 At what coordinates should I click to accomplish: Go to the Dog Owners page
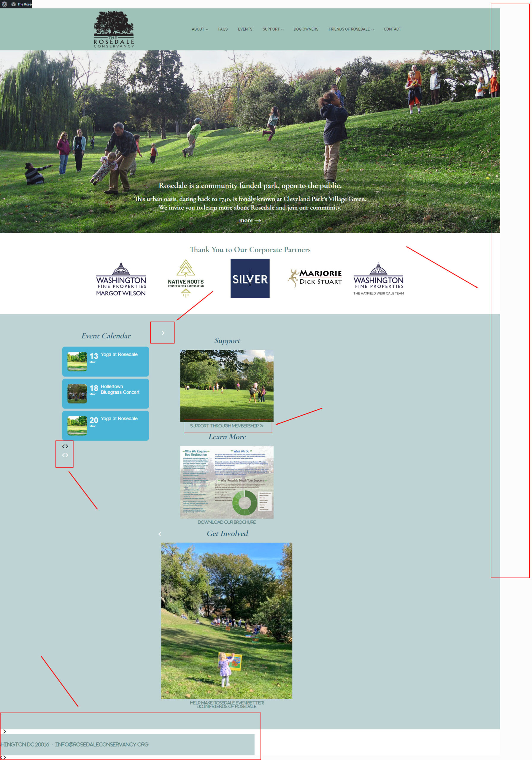point(306,29)
